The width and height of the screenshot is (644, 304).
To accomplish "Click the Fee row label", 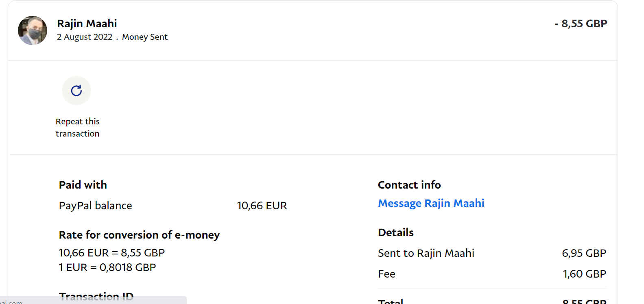I will (386, 274).
